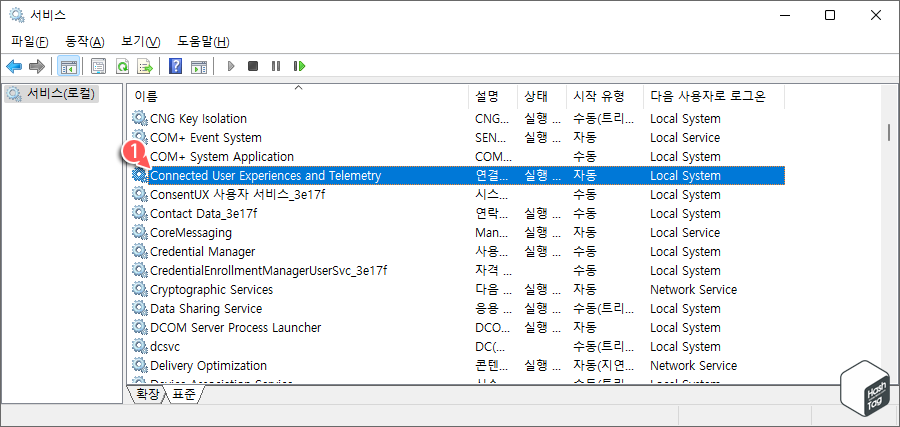900x427 pixels.
Task: Click the Pause Service icon
Action: (x=276, y=67)
